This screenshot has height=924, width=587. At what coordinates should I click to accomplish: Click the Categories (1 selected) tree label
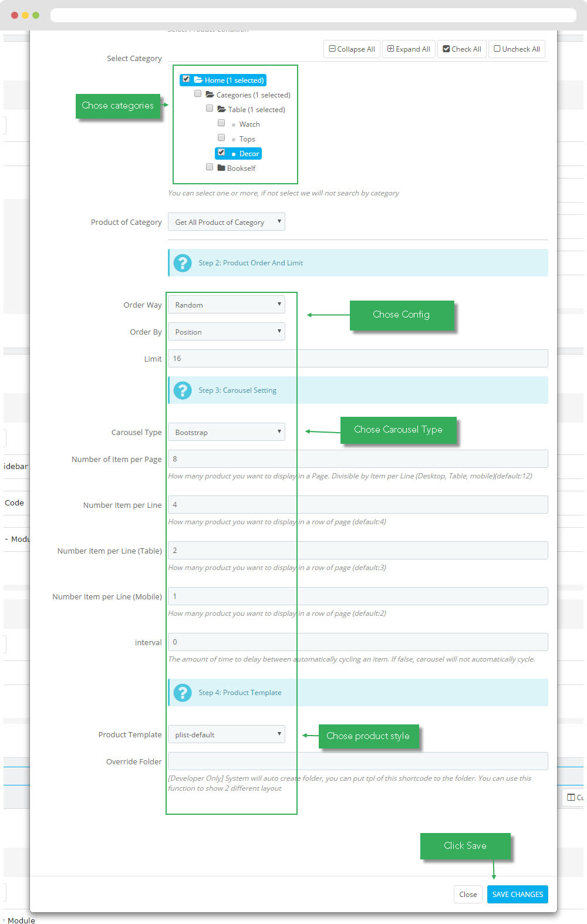click(253, 95)
